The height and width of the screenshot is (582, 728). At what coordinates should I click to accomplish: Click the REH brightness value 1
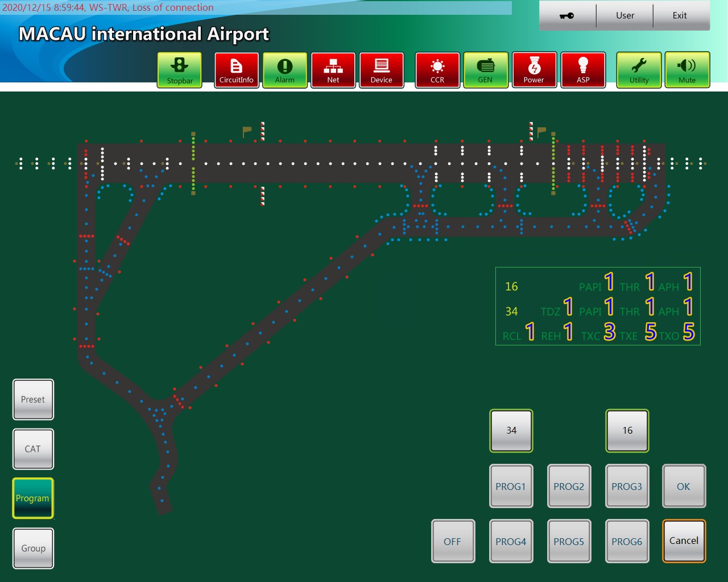(568, 332)
